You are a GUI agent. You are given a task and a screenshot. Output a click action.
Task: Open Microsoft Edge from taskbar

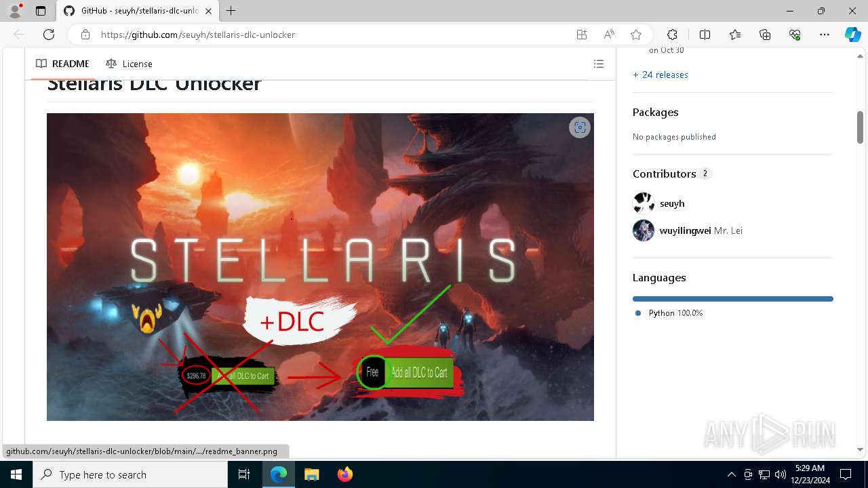[279, 474]
